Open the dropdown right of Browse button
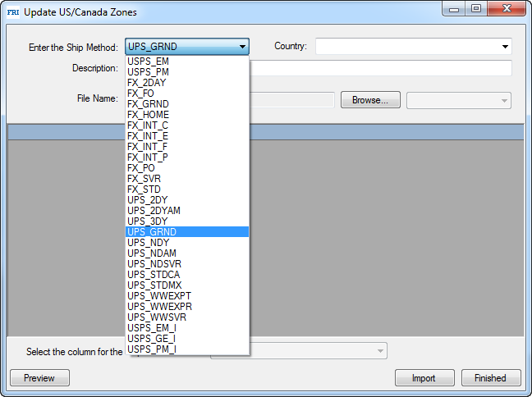Screen dimensions: 532x397 503,100
